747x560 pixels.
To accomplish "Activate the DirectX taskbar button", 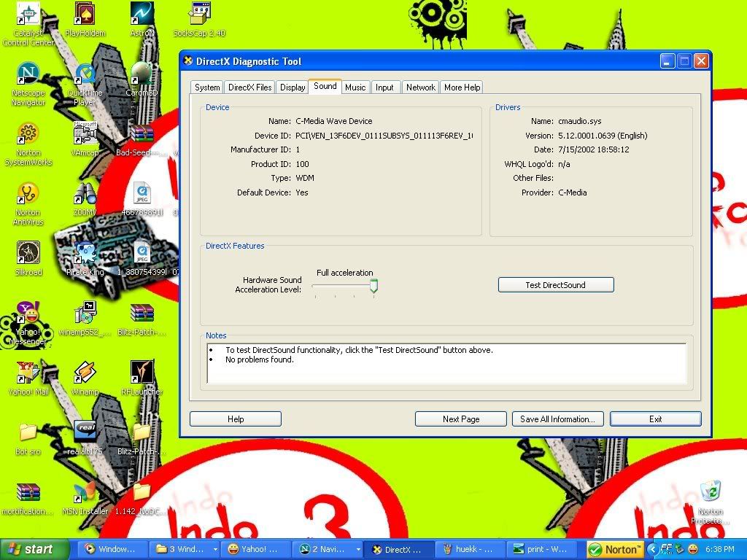I will tap(398, 550).
